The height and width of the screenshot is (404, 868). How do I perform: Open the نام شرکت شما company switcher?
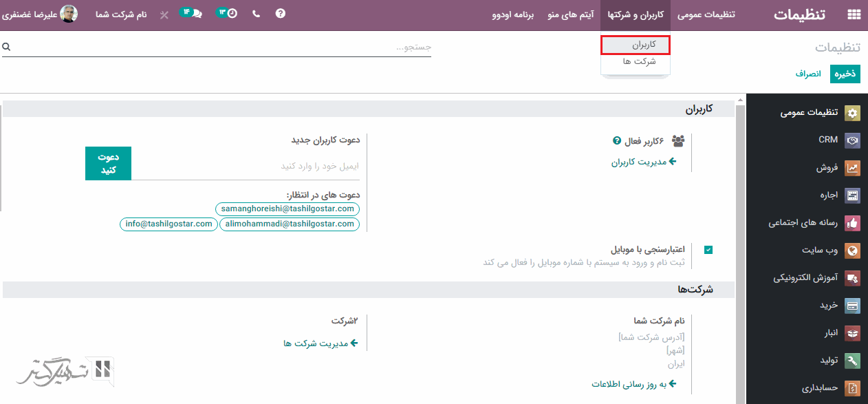tap(121, 14)
